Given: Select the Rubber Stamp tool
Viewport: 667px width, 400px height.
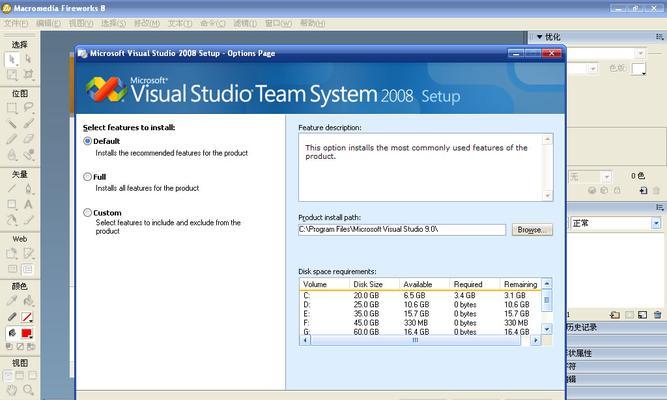Looking at the screenshot, I should coord(28,155).
